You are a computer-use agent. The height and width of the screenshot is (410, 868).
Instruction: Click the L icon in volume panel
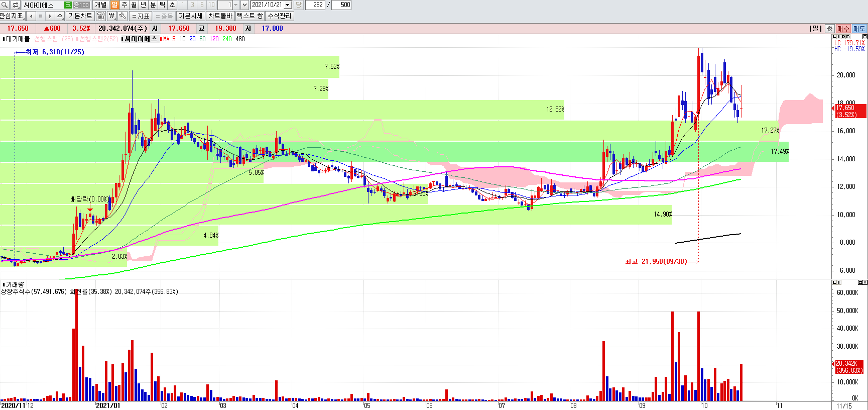tap(835, 282)
